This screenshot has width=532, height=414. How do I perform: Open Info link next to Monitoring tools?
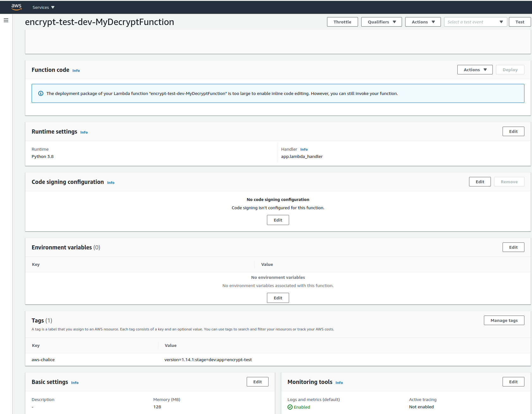pos(339,383)
